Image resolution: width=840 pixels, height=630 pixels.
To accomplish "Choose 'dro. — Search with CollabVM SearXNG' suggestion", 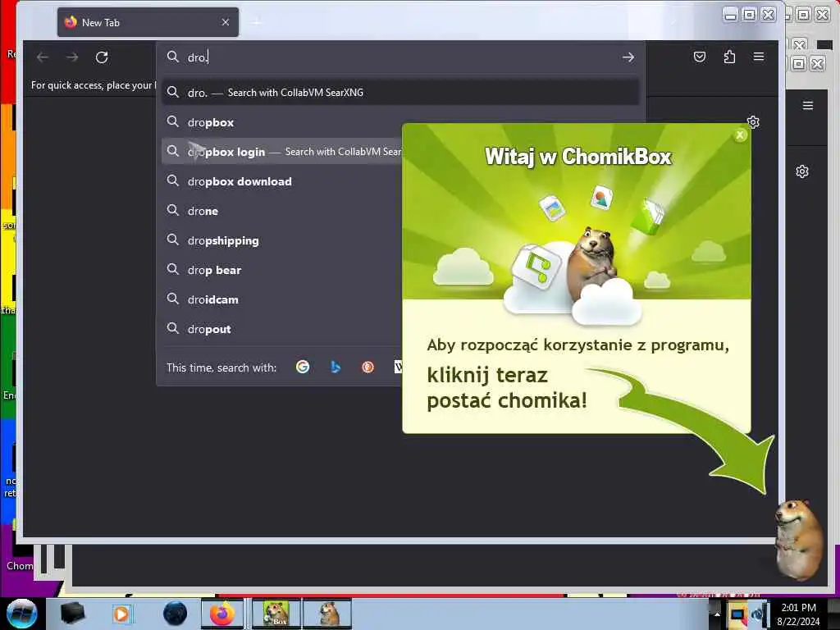I will pyautogui.click(x=400, y=93).
